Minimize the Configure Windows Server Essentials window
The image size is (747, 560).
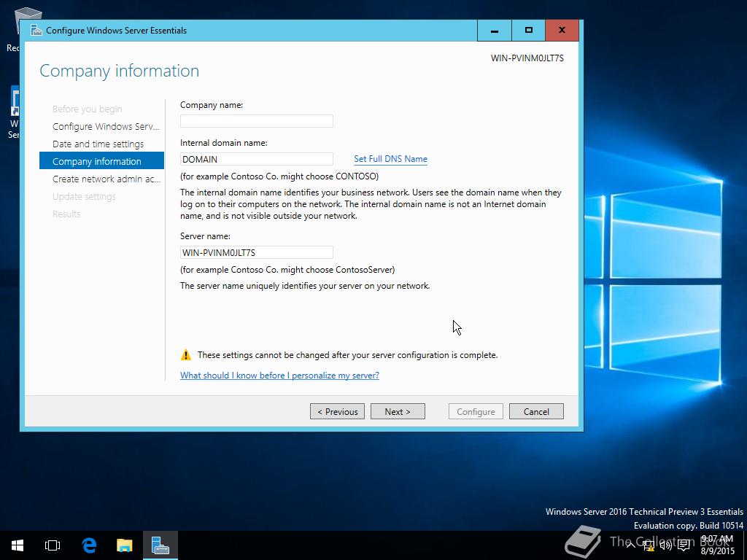point(495,31)
